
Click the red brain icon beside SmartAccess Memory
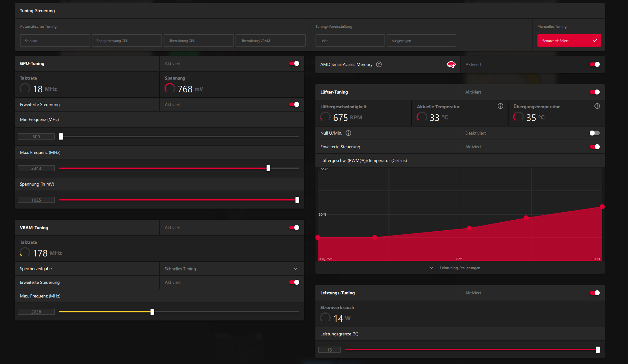[x=451, y=64]
